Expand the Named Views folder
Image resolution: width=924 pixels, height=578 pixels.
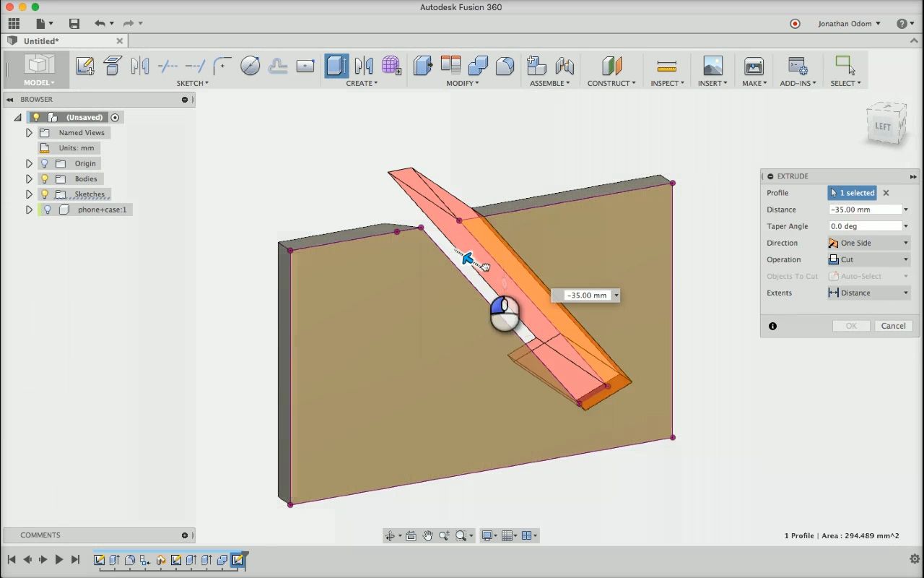[29, 132]
